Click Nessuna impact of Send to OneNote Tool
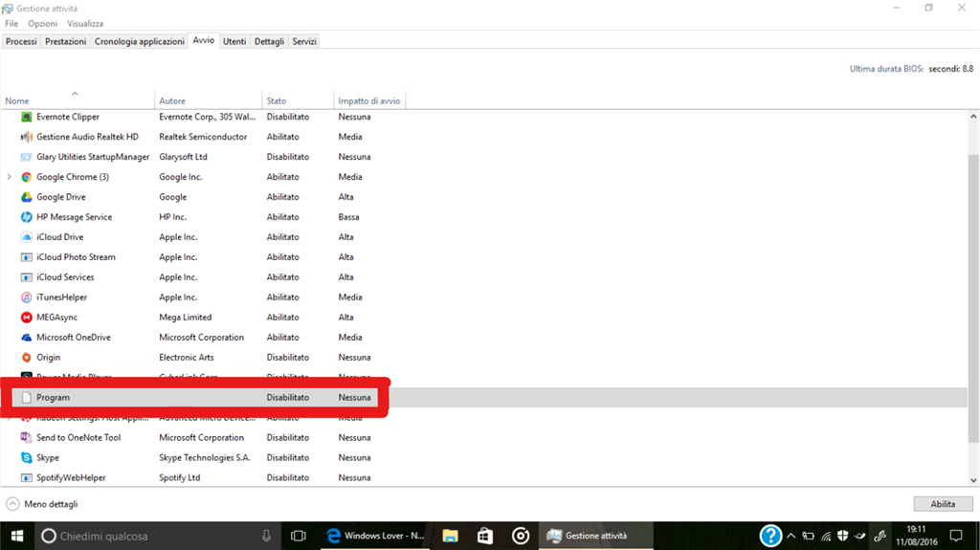Viewport: 980px width, 550px height. [x=354, y=437]
